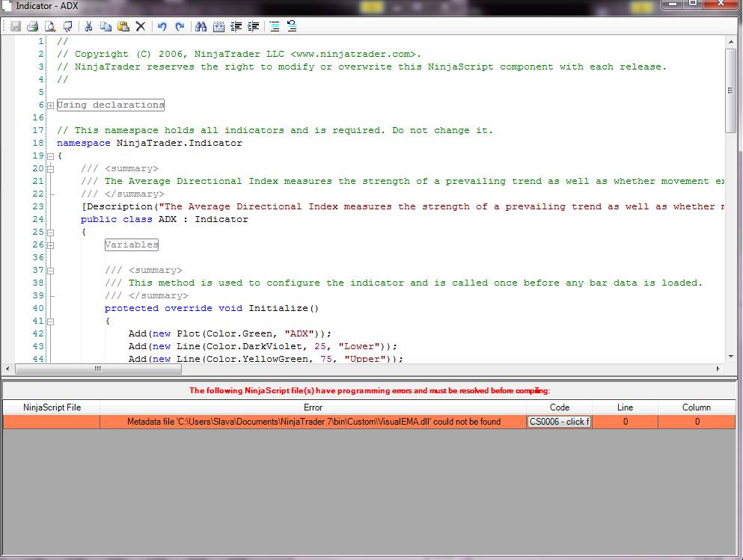Click the Code column header
The image size is (743, 560).
tap(559, 407)
